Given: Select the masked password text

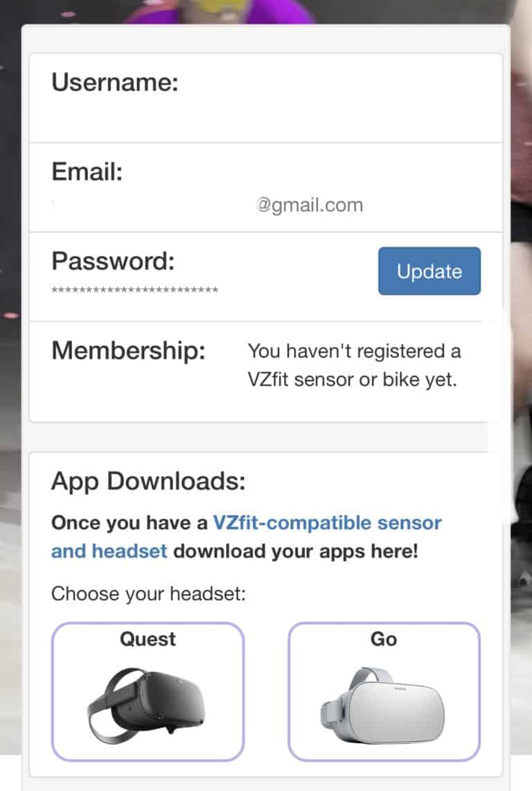Looking at the screenshot, I should (135, 290).
